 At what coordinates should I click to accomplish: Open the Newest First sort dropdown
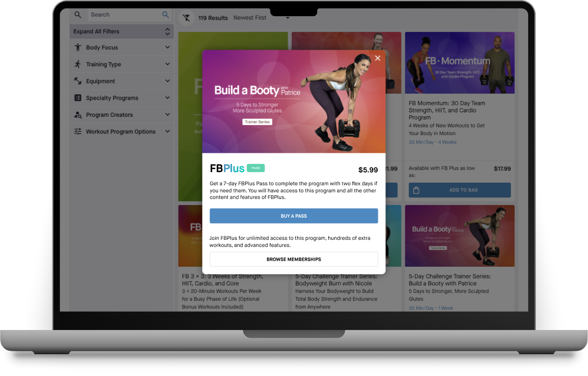261,18
